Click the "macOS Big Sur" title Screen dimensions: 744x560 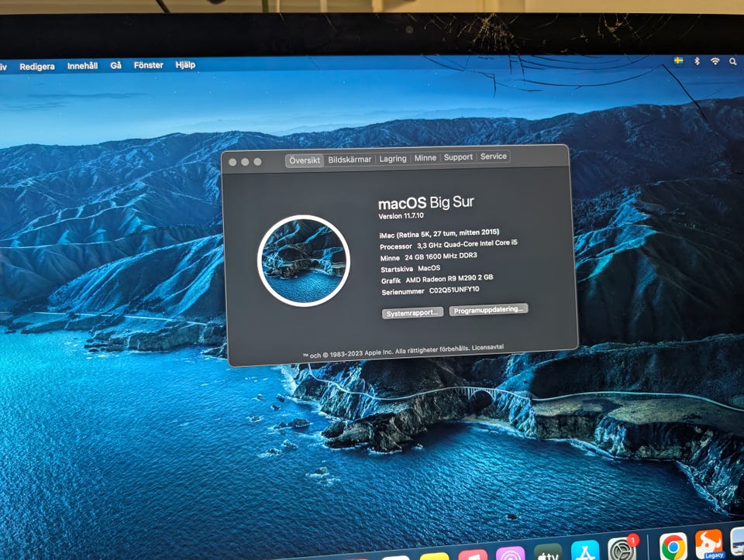426,203
